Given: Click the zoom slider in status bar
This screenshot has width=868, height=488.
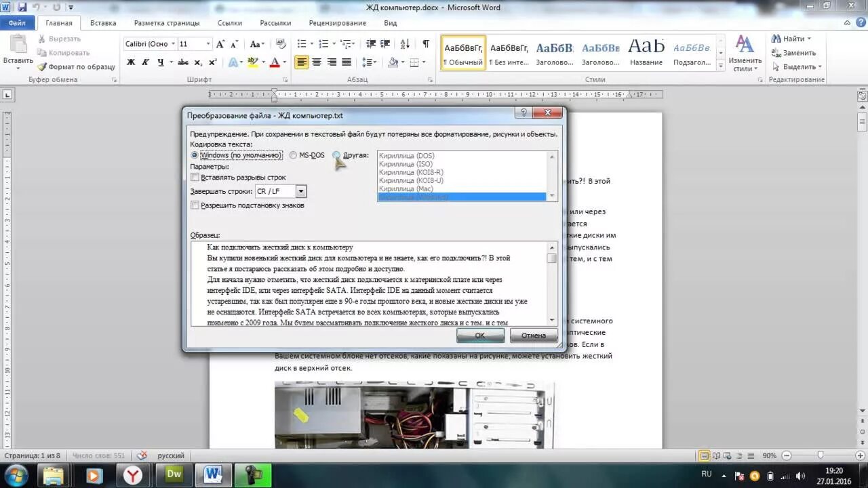Looking at the screenshot, I should (820, 455).
